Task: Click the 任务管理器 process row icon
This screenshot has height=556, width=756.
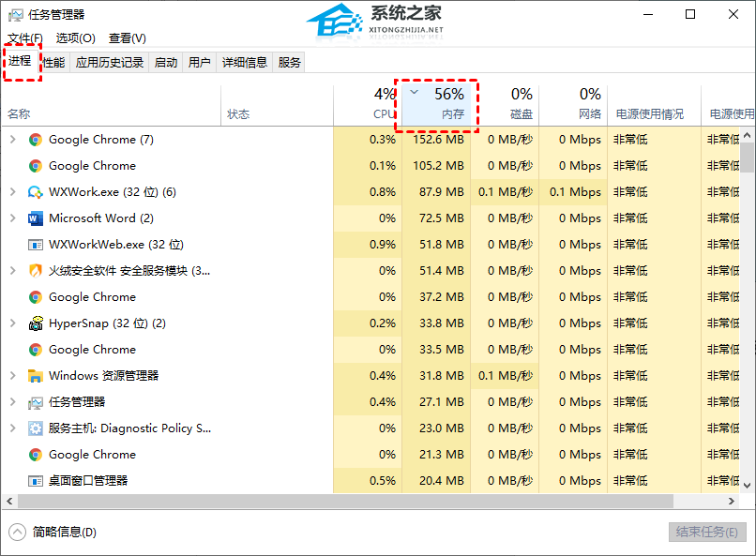Action: click(x=36, y=402)
